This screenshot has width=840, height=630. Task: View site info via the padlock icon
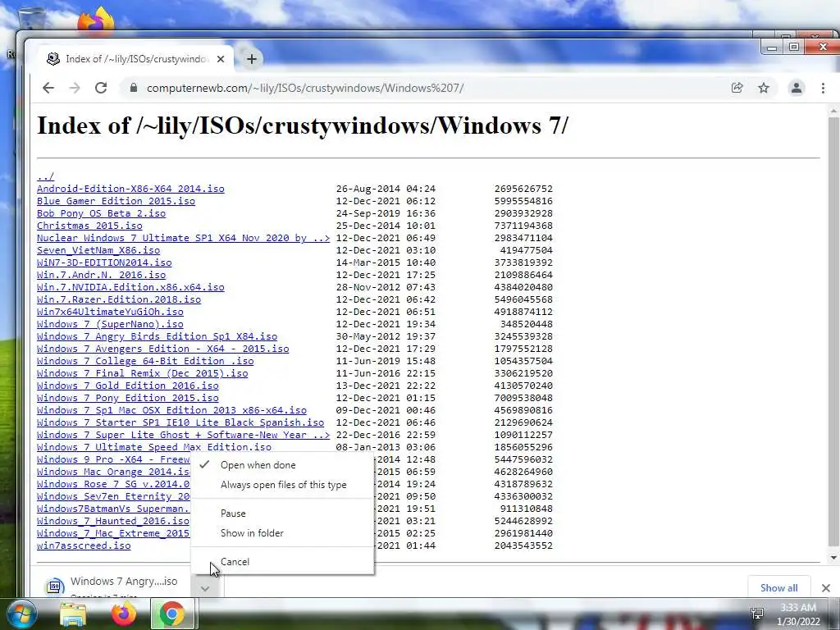pyautogui.click(x=134, y=88)
